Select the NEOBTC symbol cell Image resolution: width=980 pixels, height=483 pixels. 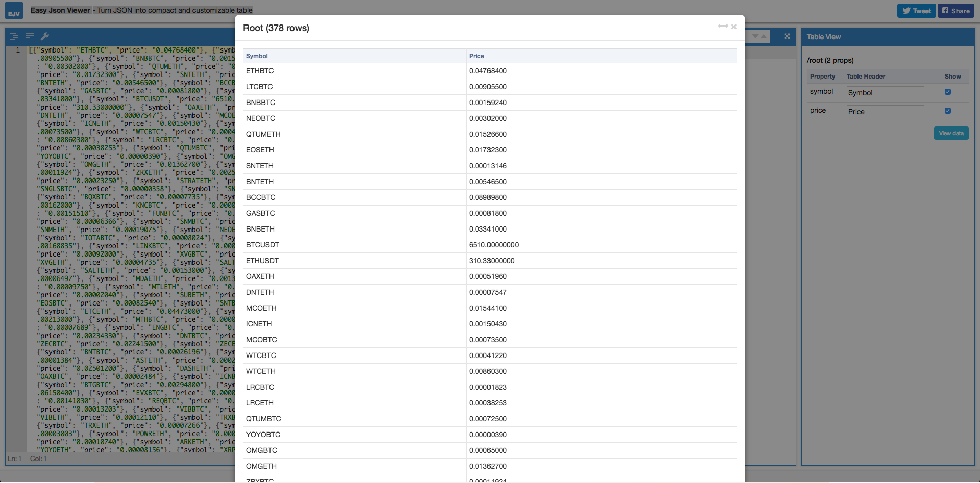pyautogui.click(x=355, y=118)
